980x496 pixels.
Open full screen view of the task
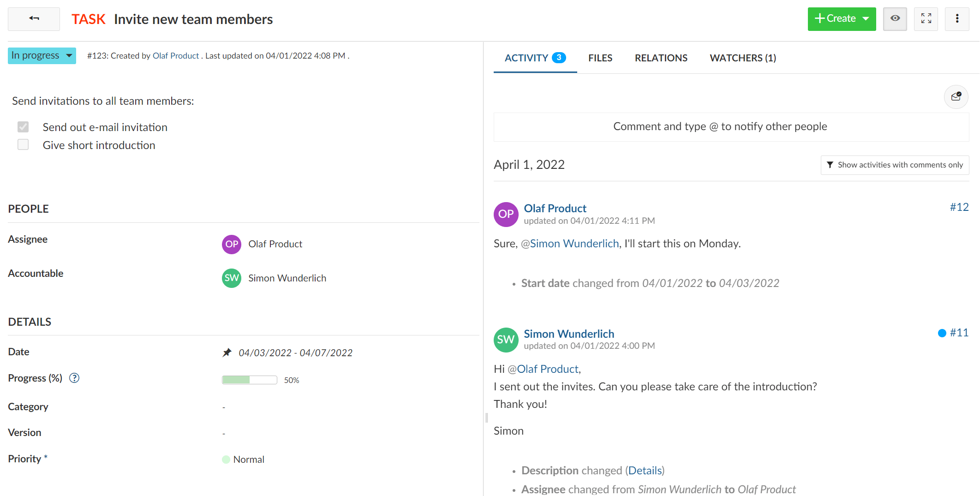coord(926,19)
